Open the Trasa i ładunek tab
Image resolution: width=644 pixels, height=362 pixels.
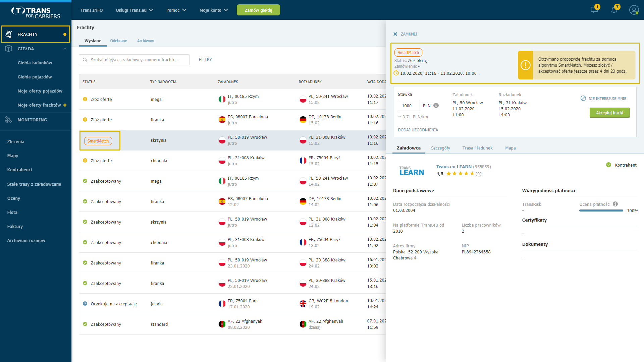pyautogui.click(x=477, y=148)
